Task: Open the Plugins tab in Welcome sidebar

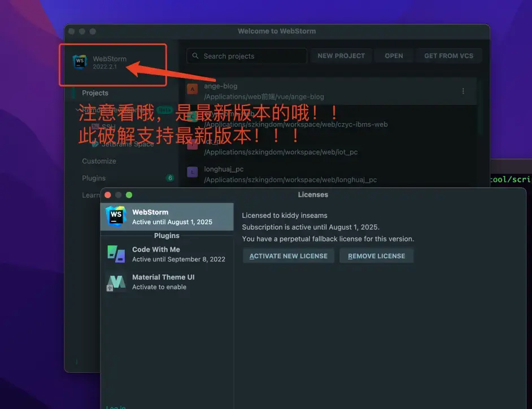Action: pyautogui.click(x=94, y=178)
